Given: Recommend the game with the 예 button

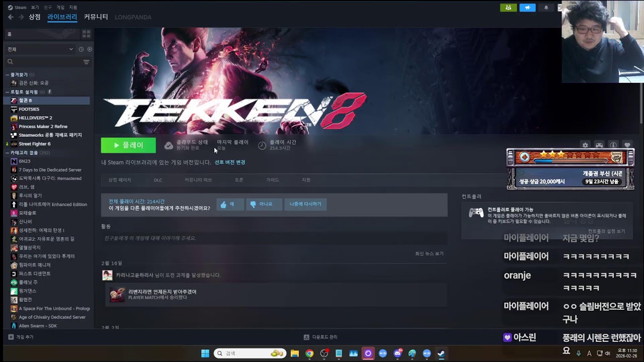Looking at the screenshot, I should point(230,204).
